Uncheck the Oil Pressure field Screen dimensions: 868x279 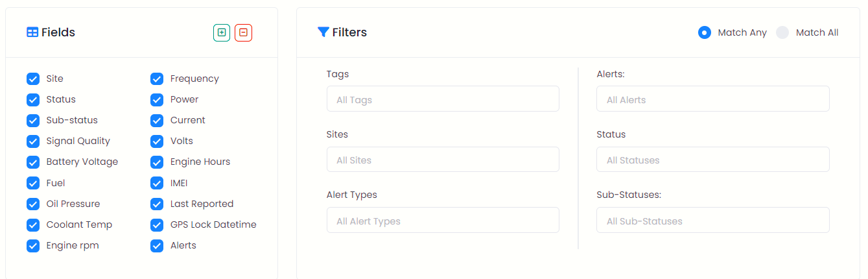[x=33, y=204]
